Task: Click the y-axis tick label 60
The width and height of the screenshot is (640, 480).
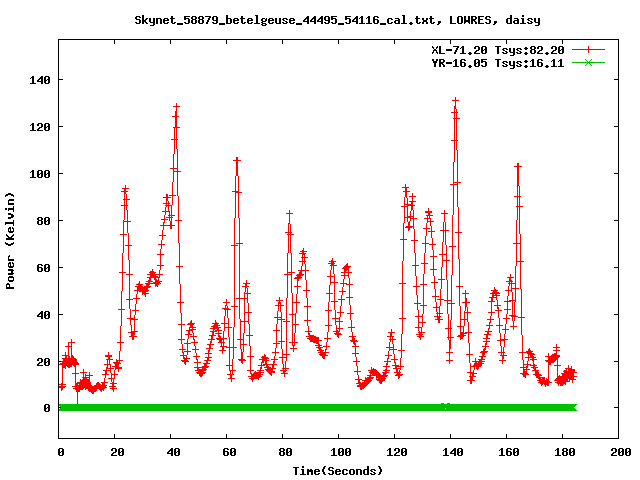Action: click(43, 268)
